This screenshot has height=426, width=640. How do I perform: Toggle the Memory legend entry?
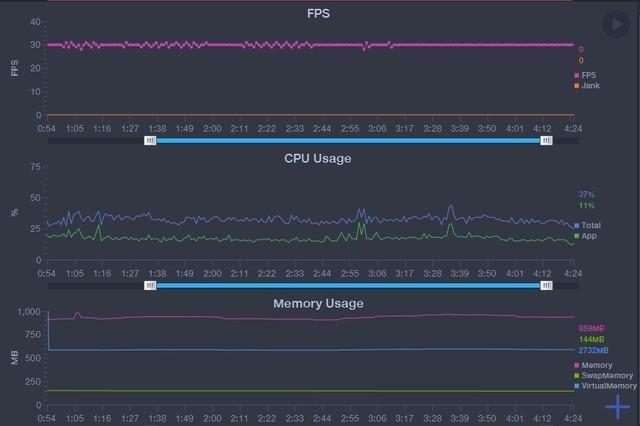(x=593, y=365)
